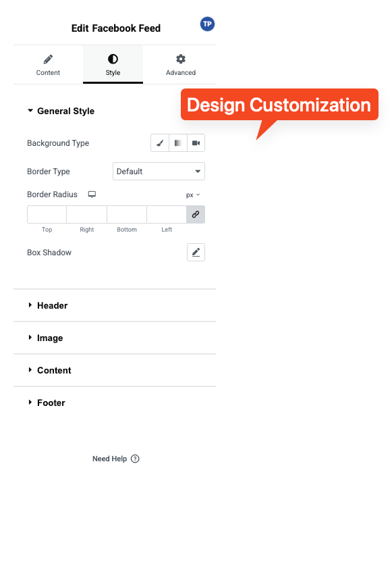Collapse the General Style section
The image size is (392, 568).
[x=61, y=111]
